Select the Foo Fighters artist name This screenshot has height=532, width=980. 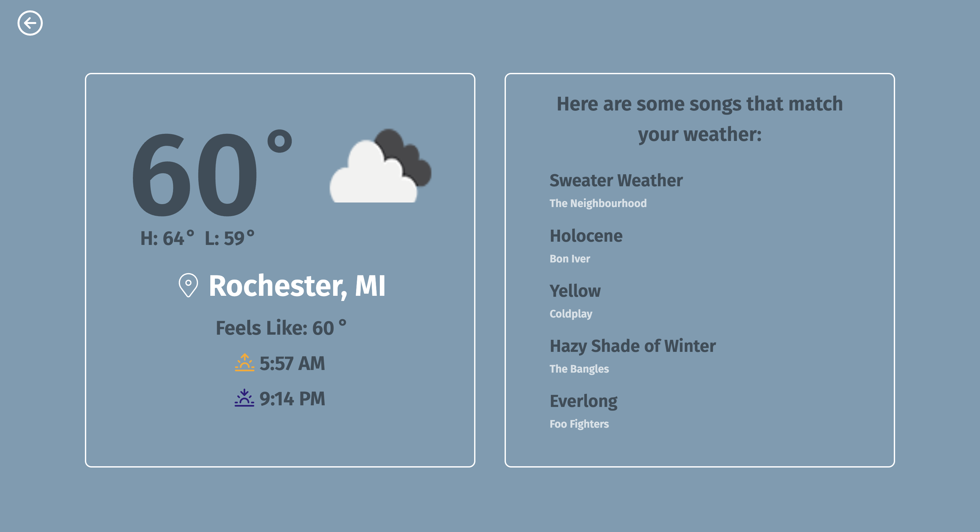coord(579,424)
